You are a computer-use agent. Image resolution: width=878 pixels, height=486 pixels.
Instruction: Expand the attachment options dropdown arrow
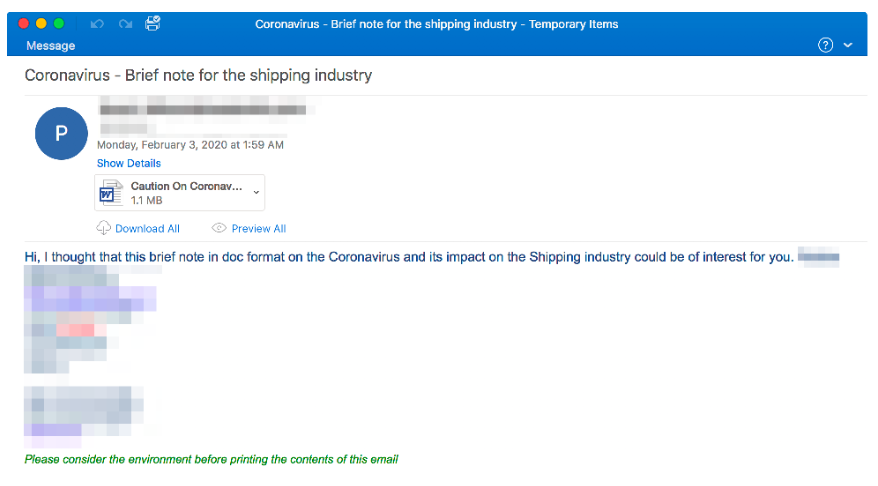point(256,191)
